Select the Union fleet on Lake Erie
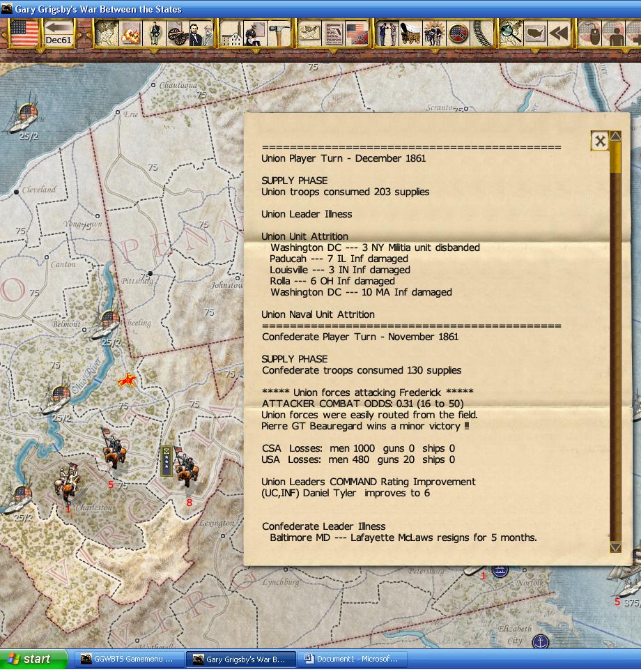 pos(24,118)
